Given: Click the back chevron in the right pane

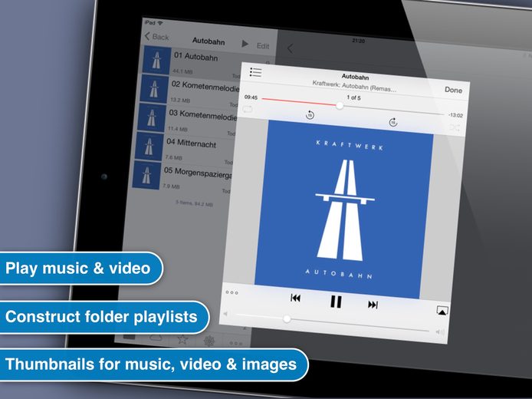Looking at the screenshot, I should 290,48.
